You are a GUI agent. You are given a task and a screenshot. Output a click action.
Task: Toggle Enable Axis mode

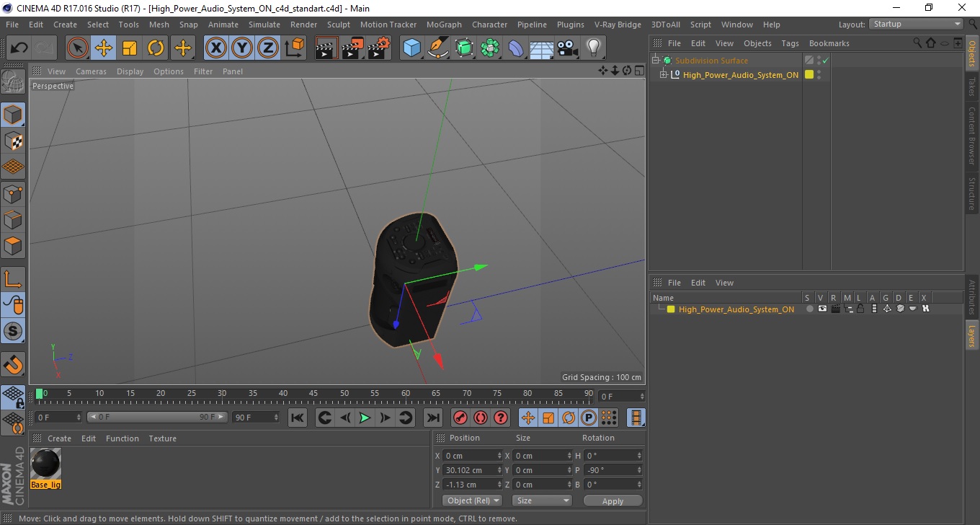pos(13,279)
